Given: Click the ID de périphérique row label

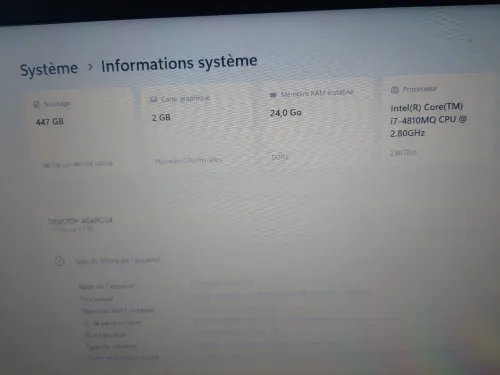Looking at the screenshot, I should [x=112, y=323].
